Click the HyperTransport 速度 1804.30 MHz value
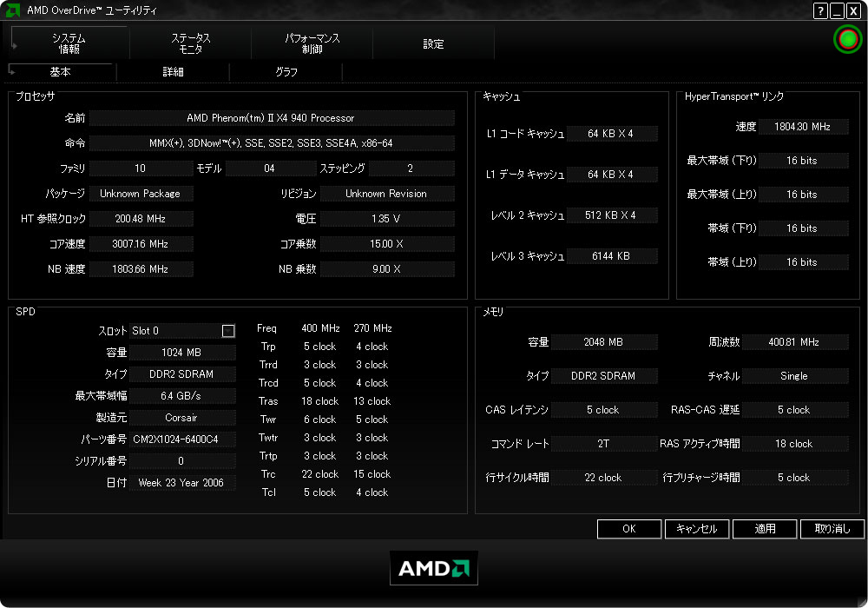This screenshot has height=608, width=868. point(803,127)
